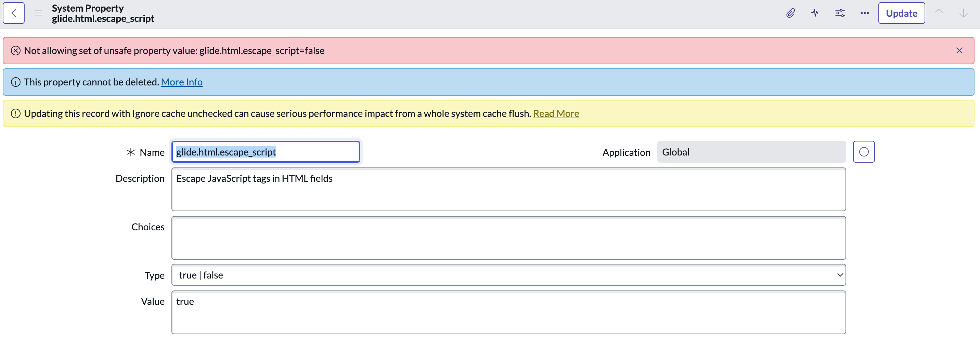Click into the Description text area
This screenshot has height=339, width=980.
pos(508,189)
